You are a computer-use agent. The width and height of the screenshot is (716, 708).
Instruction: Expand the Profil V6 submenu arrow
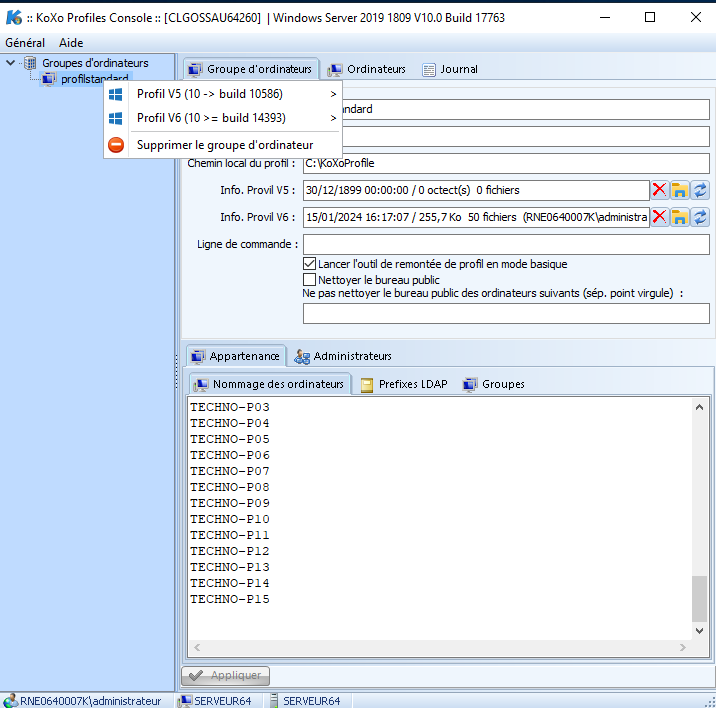[333, 118]
